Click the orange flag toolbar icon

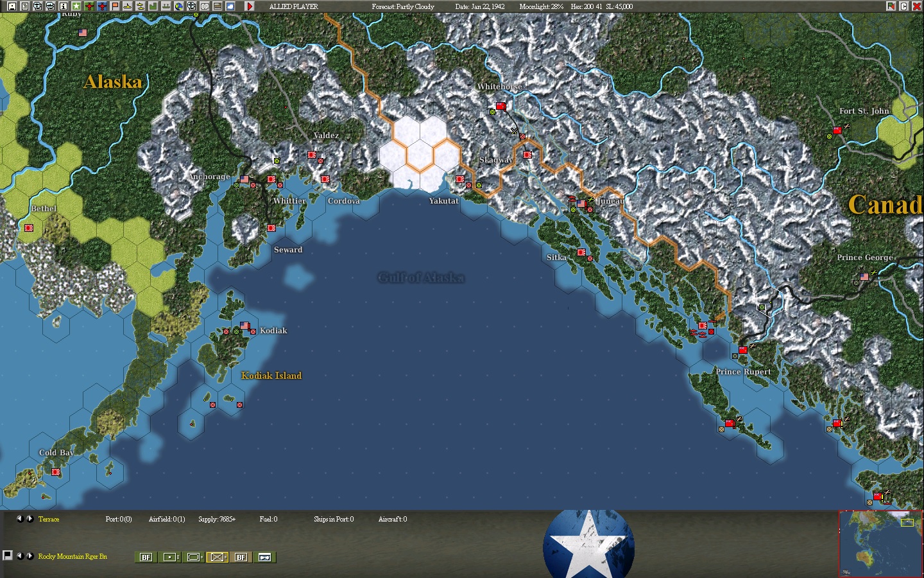tap(115, 6)
